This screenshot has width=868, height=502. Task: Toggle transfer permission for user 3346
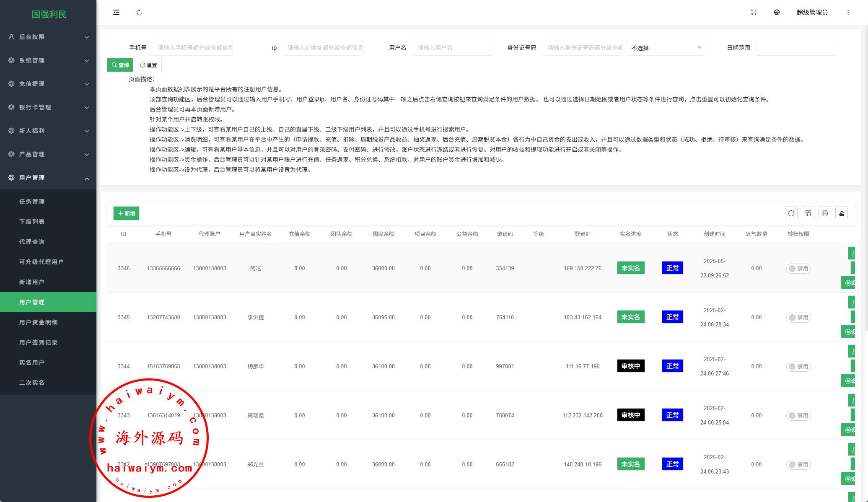click(x=798, y=269)
